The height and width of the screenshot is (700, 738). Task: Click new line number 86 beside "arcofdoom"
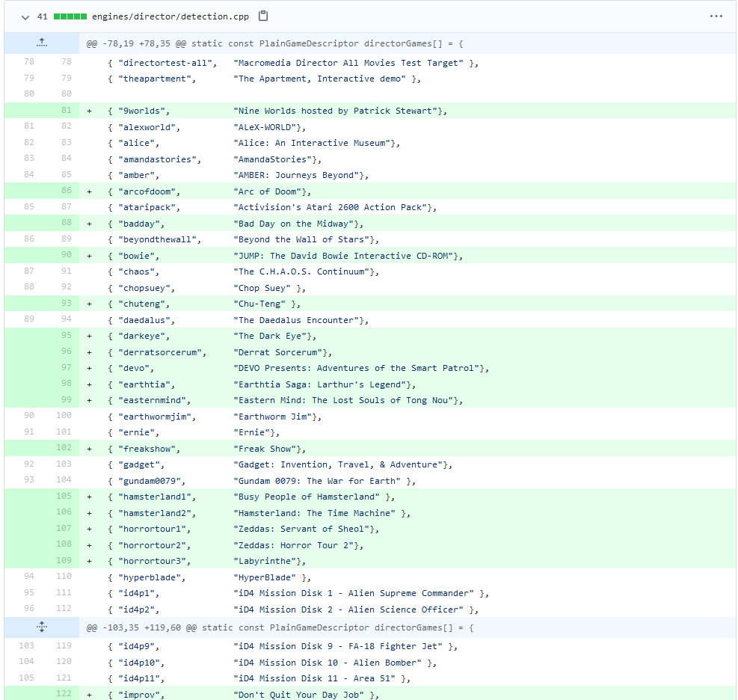coord(67,190)
